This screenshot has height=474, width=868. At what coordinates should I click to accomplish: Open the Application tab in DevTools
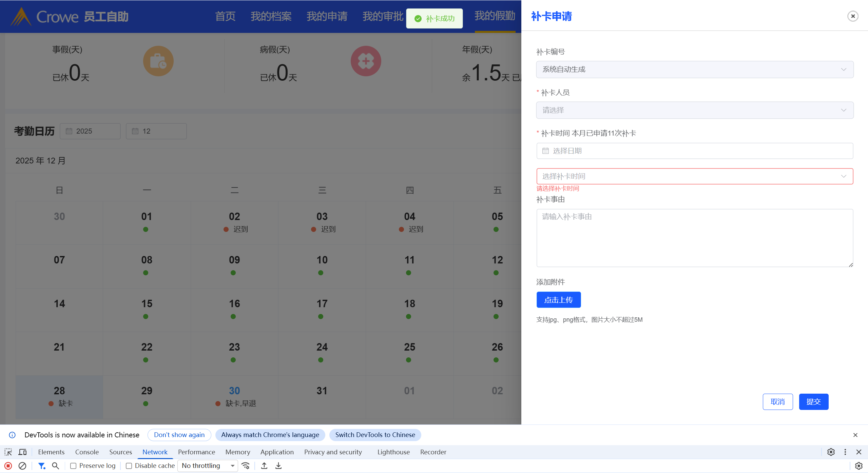[277, 452]
